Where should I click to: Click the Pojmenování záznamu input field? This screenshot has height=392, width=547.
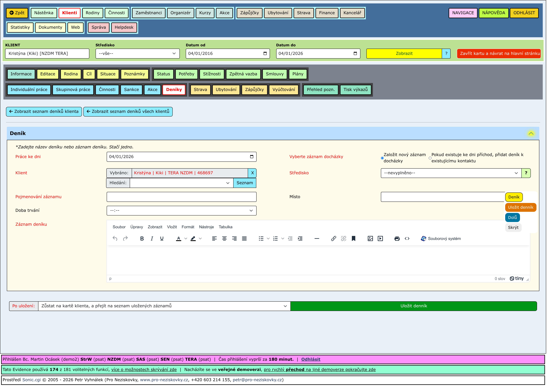pyautogui.click(x=181, y=197)
